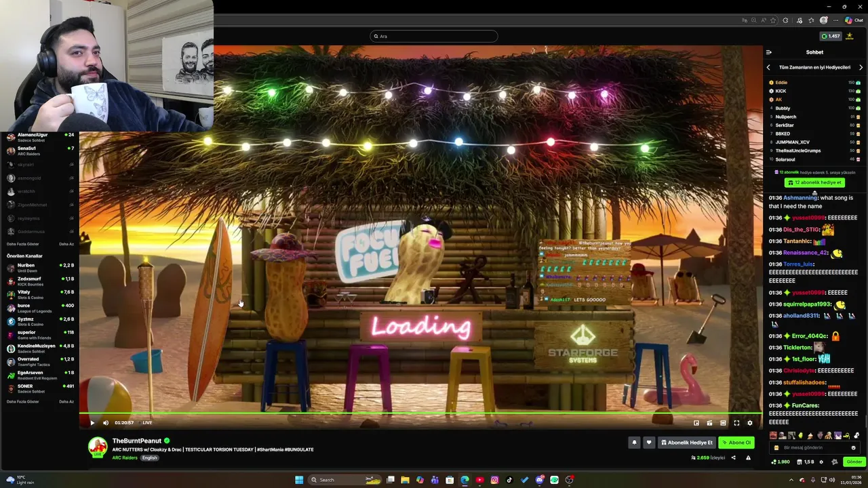
Task: Follow channel with the heart button
Action: 648,443
